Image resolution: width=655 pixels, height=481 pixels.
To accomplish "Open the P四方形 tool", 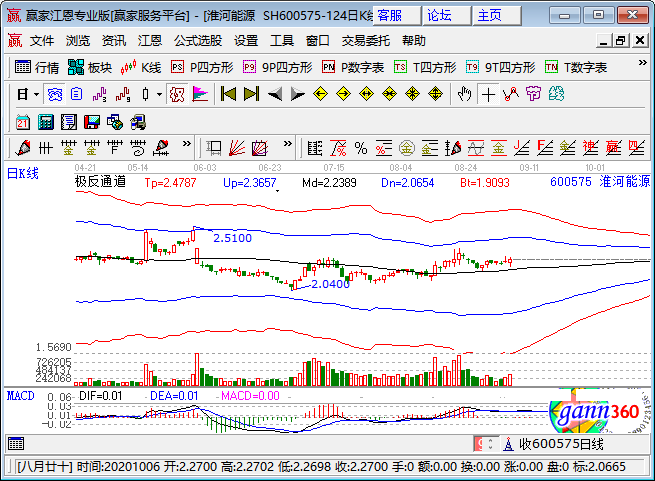I will tap(202, 67).
